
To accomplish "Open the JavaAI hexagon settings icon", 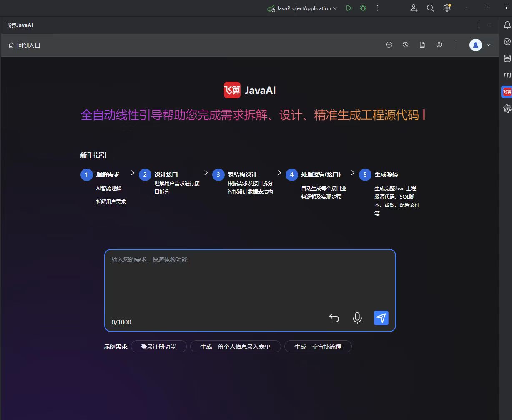I will pyautogui.click(x=439, y=45).
